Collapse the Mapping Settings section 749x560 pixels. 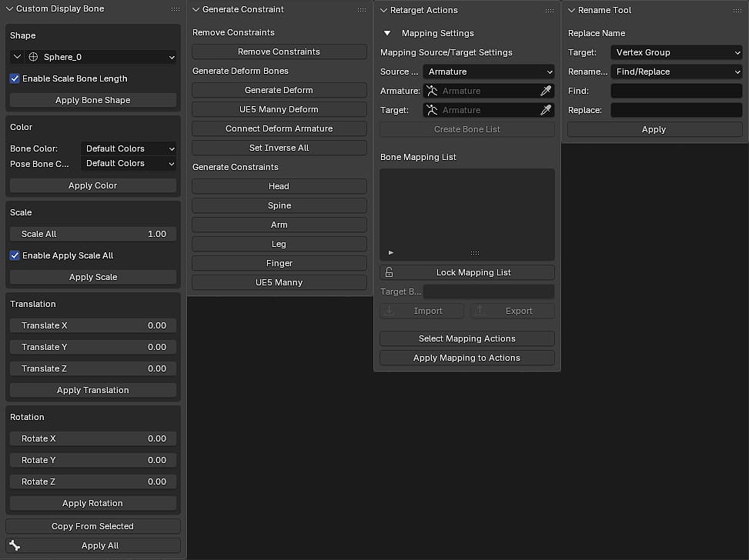pyautogui.click(x=387, y=33)
